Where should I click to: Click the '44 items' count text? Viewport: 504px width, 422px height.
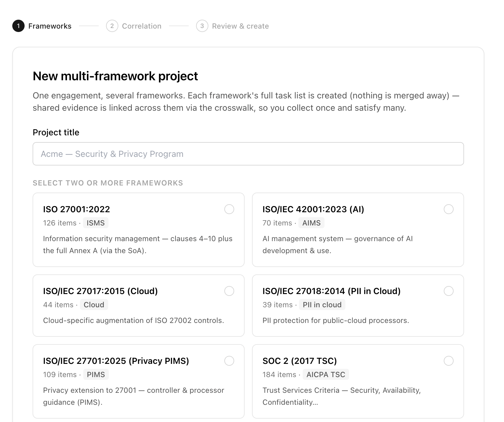click(x=58, y=305)
